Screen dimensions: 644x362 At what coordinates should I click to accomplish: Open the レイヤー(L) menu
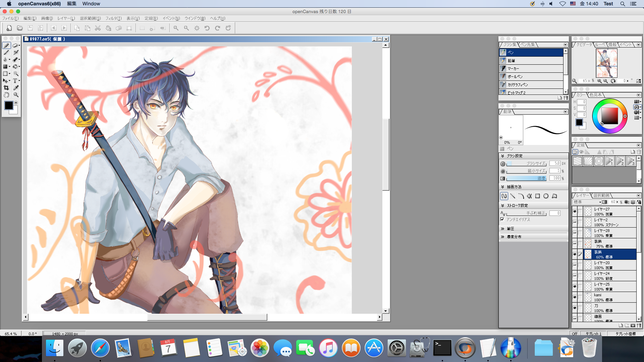pos(66,18)
